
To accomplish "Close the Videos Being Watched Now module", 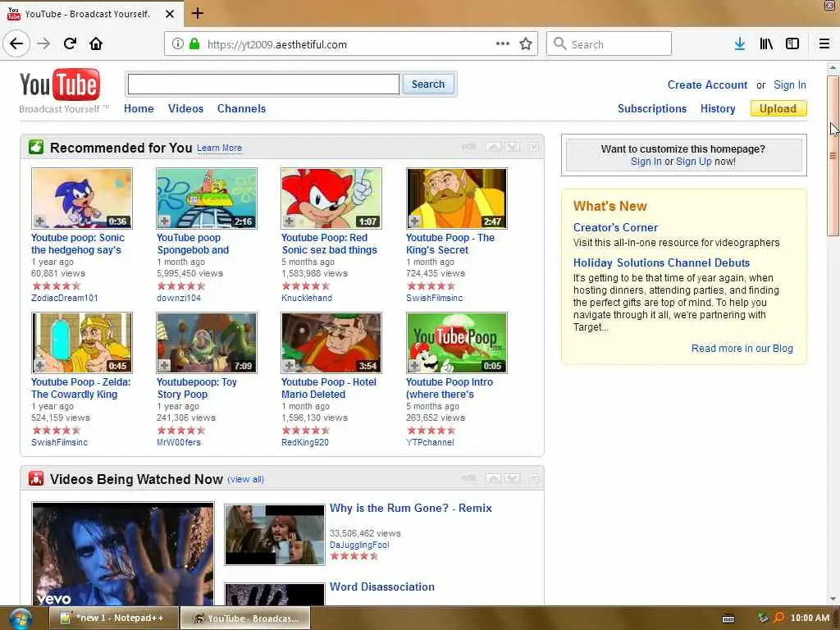I will click(534, 478).
